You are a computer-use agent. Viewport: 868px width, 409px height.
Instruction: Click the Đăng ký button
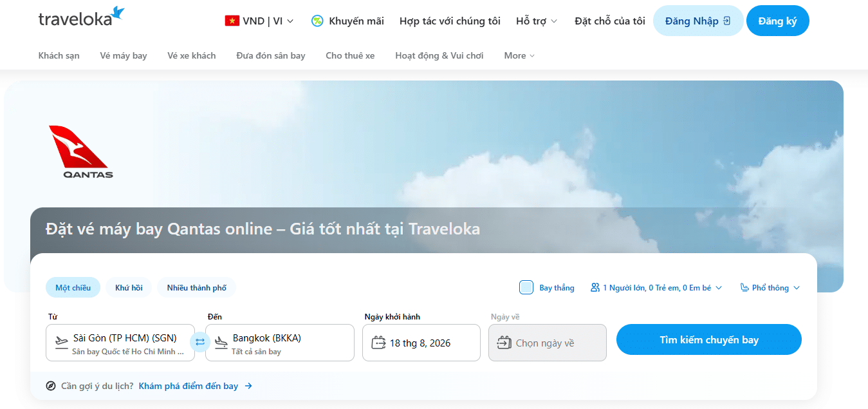[x=778, y=21]
